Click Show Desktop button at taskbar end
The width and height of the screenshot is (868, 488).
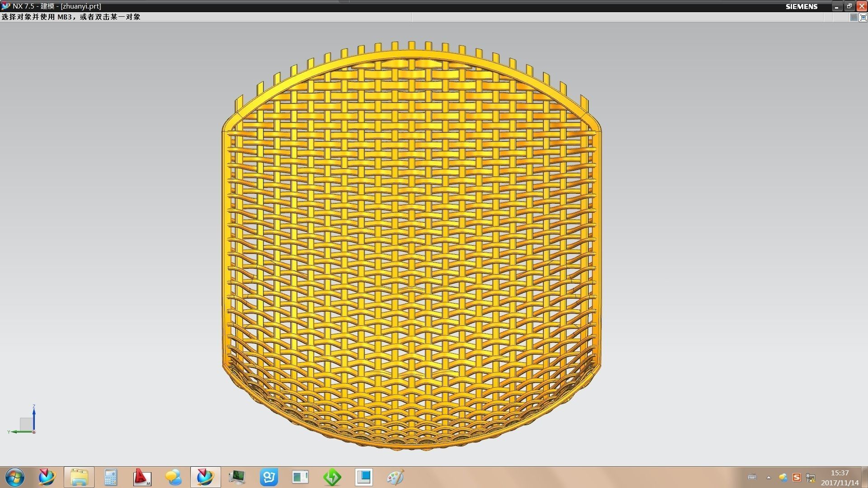[864, 477]
